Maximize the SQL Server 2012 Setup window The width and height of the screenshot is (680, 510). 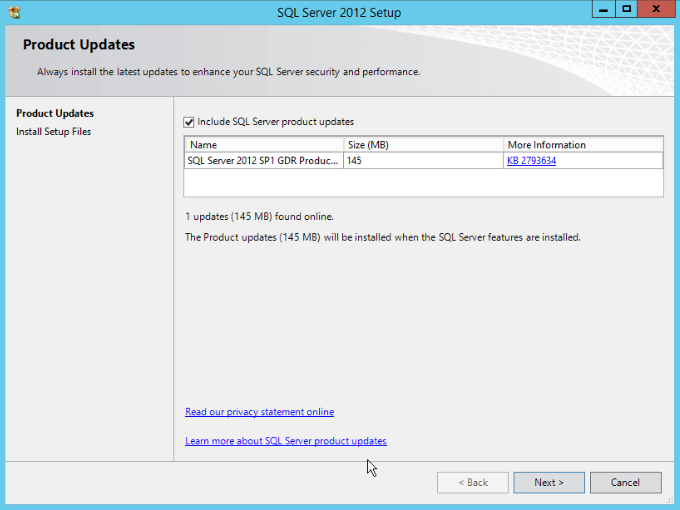pos(626,10)
